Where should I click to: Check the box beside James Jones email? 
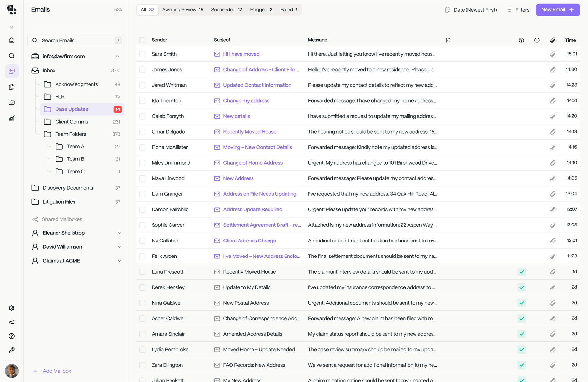[x=142, y=70]
